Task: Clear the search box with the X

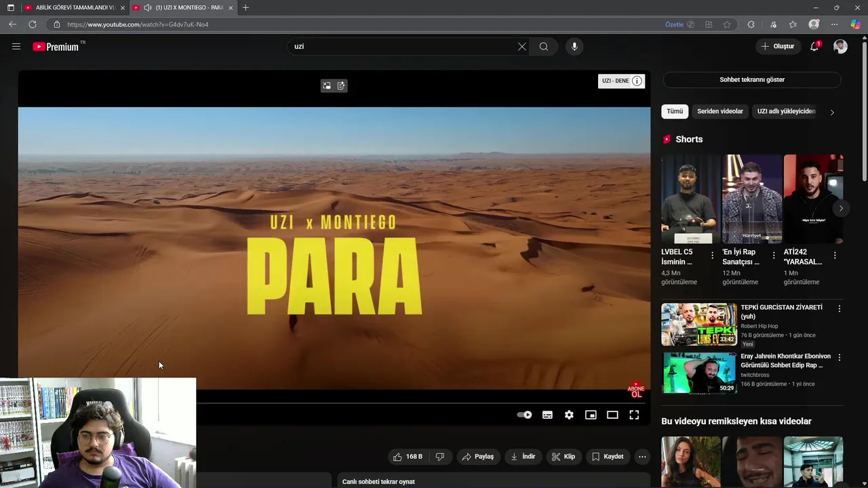Action: click(x=522, y=47)
